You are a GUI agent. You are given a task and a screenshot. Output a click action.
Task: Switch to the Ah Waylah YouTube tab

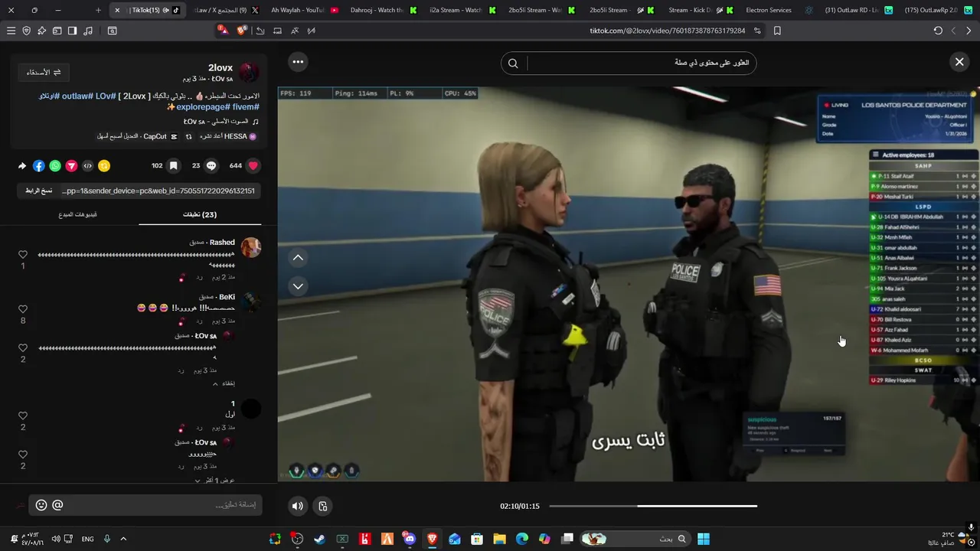[304, 10]
